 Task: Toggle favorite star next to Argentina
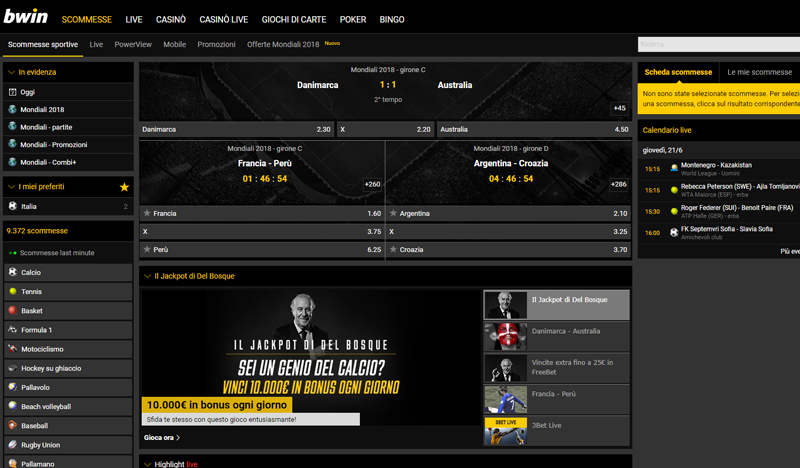393,213
